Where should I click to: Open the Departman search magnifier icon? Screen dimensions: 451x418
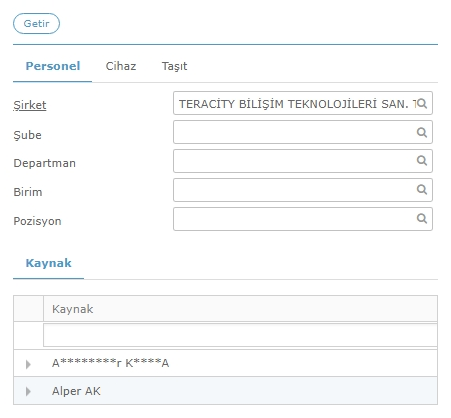(x=422, y=161)
